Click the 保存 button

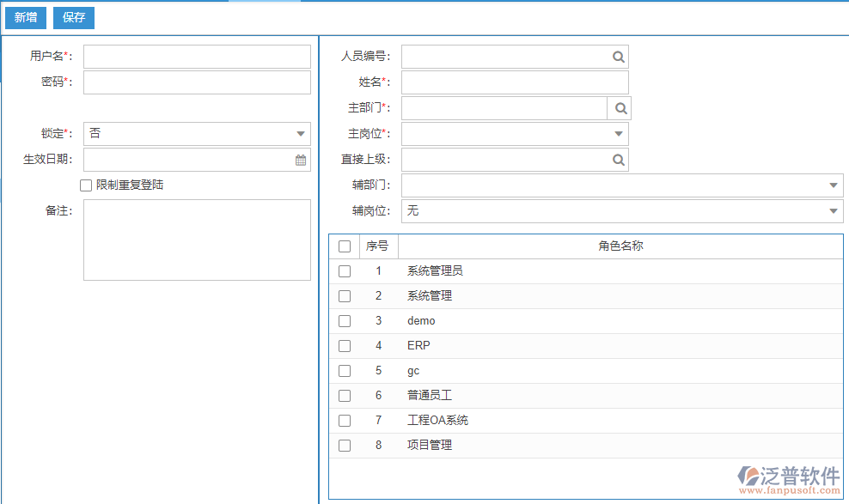point(73,17)
